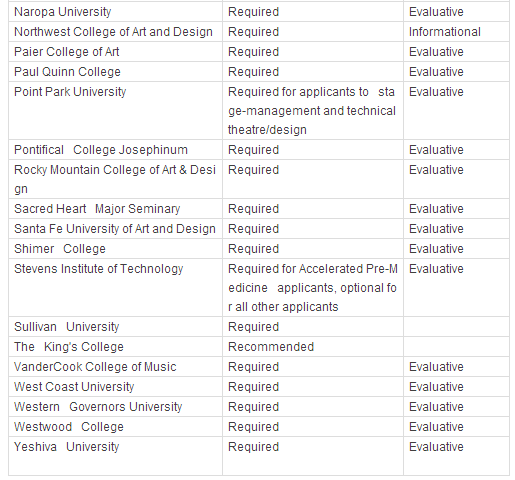The height and width of the screenshot is (480, 515).
Task: Select Sacred Heart Major Seminary
Action: (97, 209)
